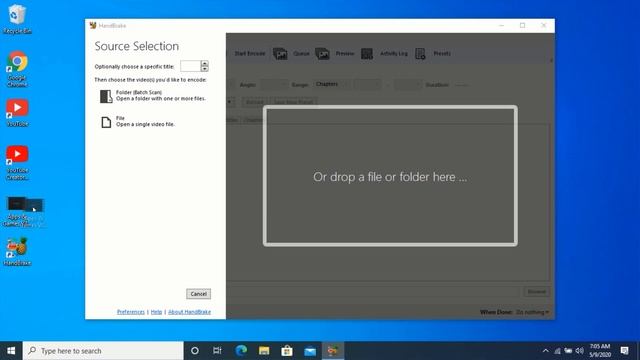
Task: Open the Angle dropdown
Action: click(274, 85)
